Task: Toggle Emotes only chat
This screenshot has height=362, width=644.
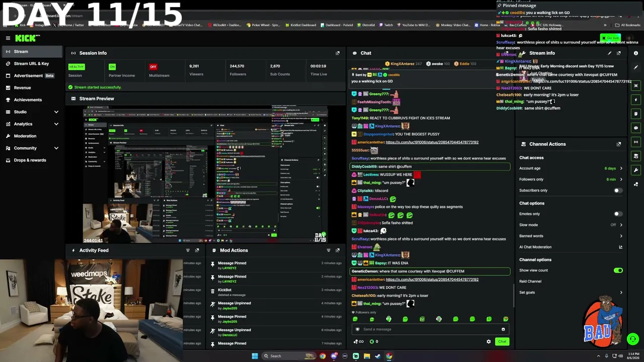Action: click(x=618, y=214)
